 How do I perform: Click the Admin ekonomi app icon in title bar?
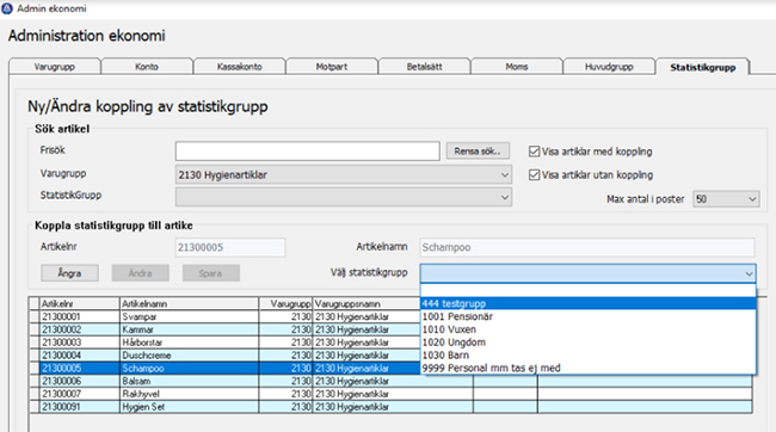click(x=7, y=8)
